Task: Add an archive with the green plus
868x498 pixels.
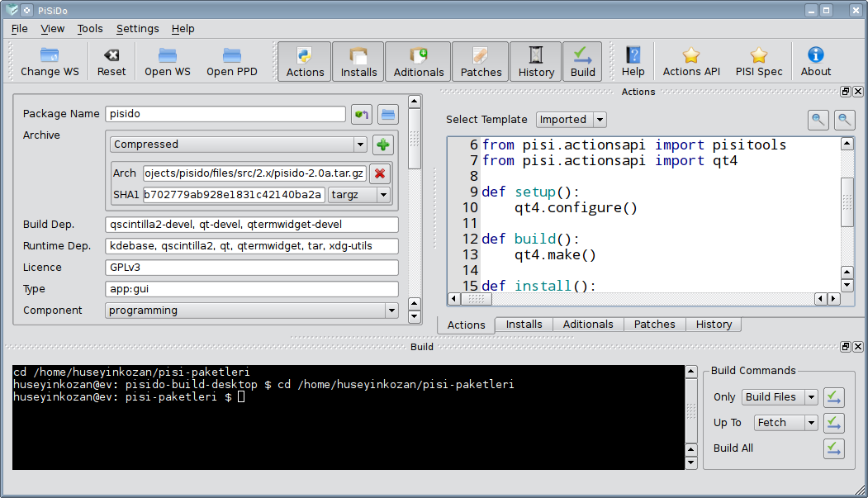Action: [x=382, y=145]
